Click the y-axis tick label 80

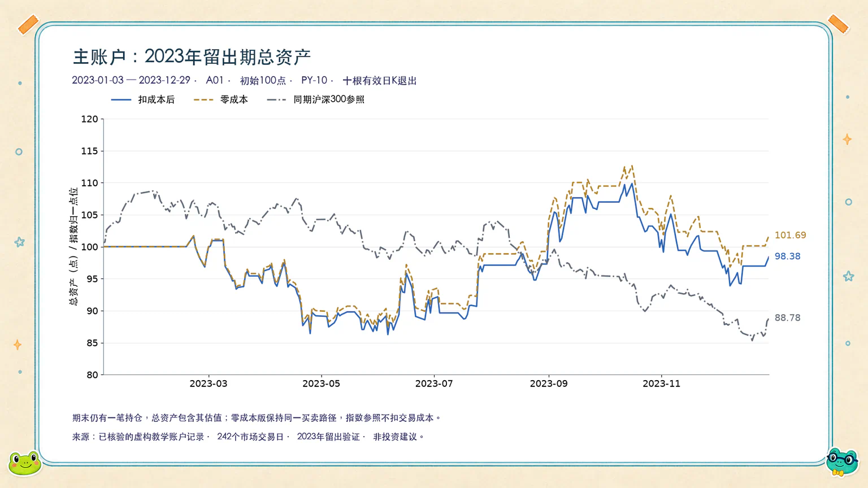pyautogui.click(x=92, y=374)
